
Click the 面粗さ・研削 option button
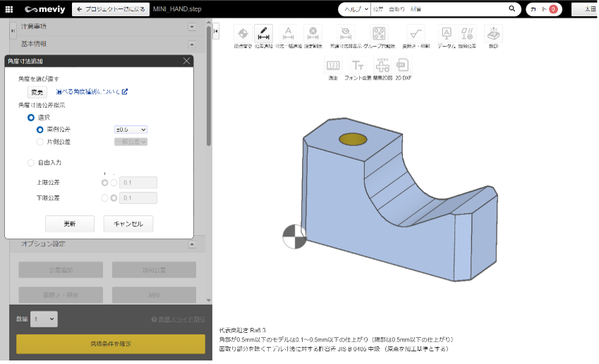(x=61, y=295)
